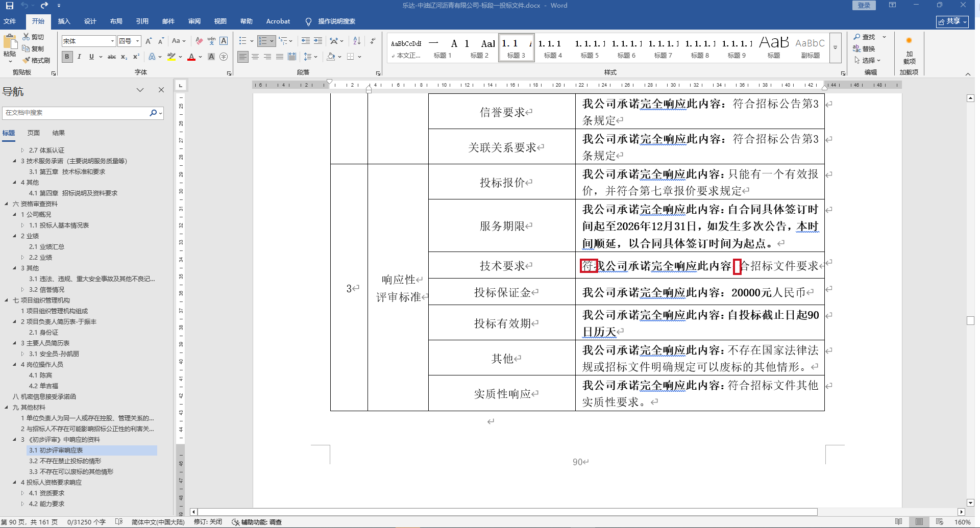Open the navigation pane options chevron

click(140, 90)
